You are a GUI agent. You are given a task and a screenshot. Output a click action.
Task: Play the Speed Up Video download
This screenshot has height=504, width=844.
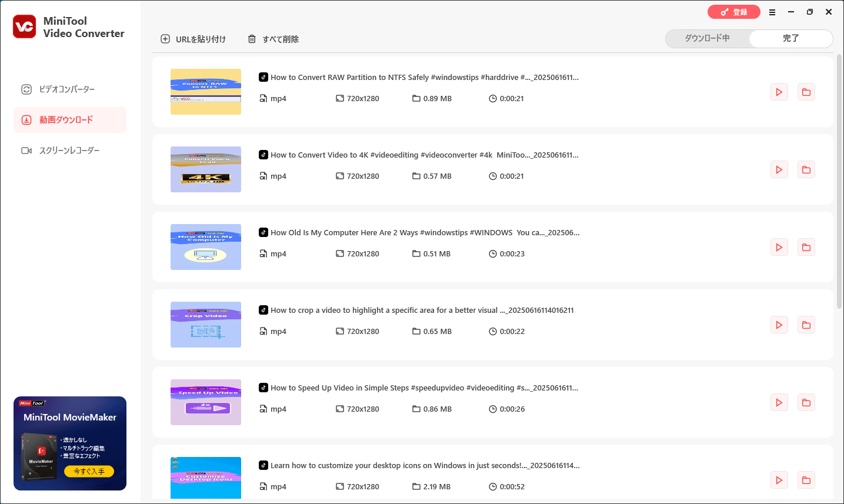(779, 403)
